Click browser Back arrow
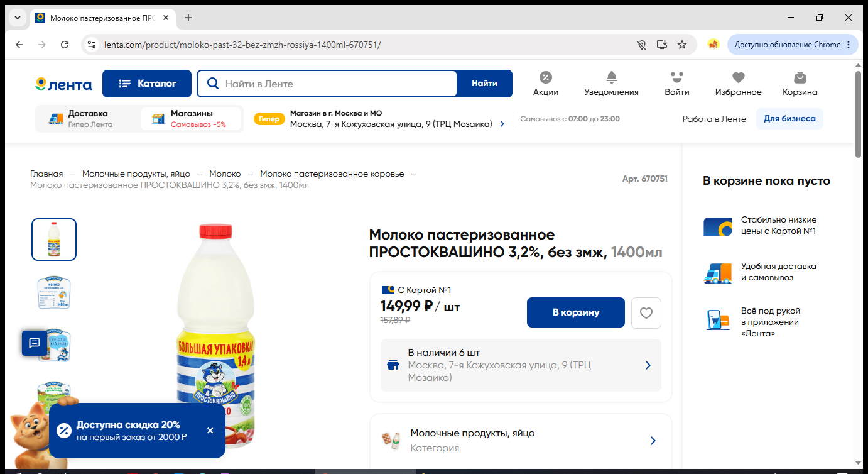 (19, 45)
